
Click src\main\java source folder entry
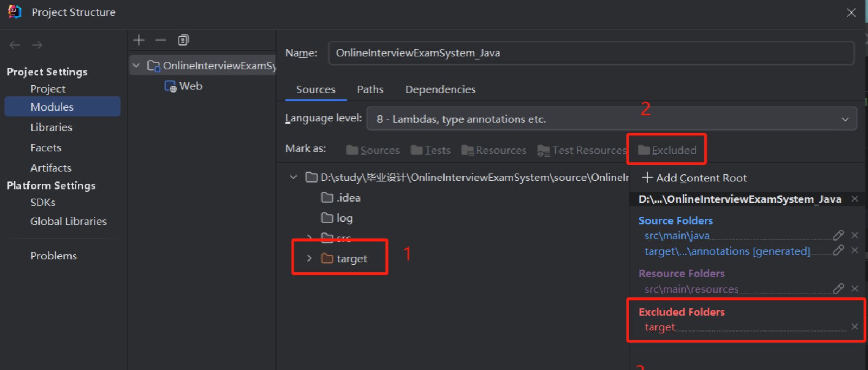[677, 236]
